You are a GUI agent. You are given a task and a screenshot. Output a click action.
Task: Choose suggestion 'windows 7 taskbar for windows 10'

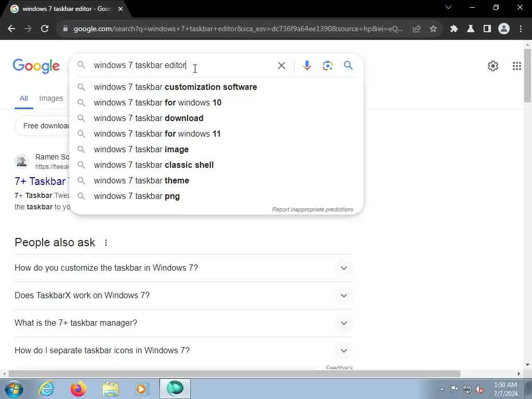[216, 103]
